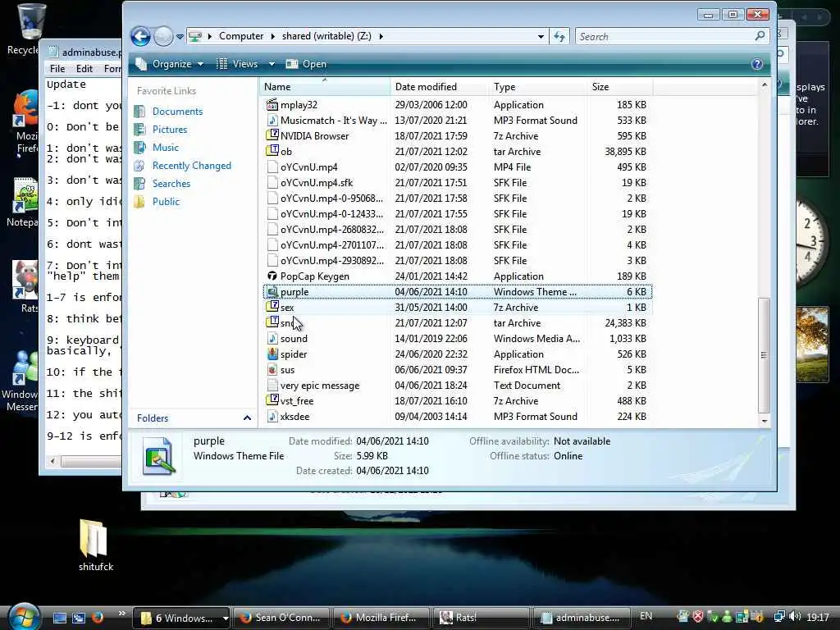Select the NVIDIA Browser archive icon

[x=272, y=135]
